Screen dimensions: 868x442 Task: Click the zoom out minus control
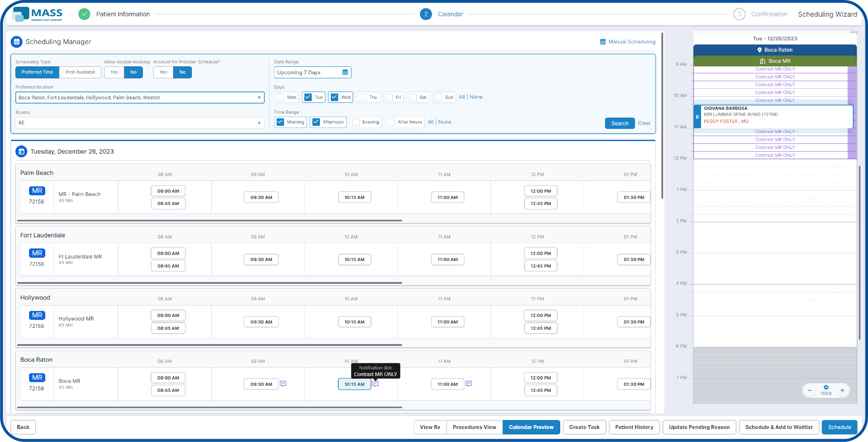(810, 390)
